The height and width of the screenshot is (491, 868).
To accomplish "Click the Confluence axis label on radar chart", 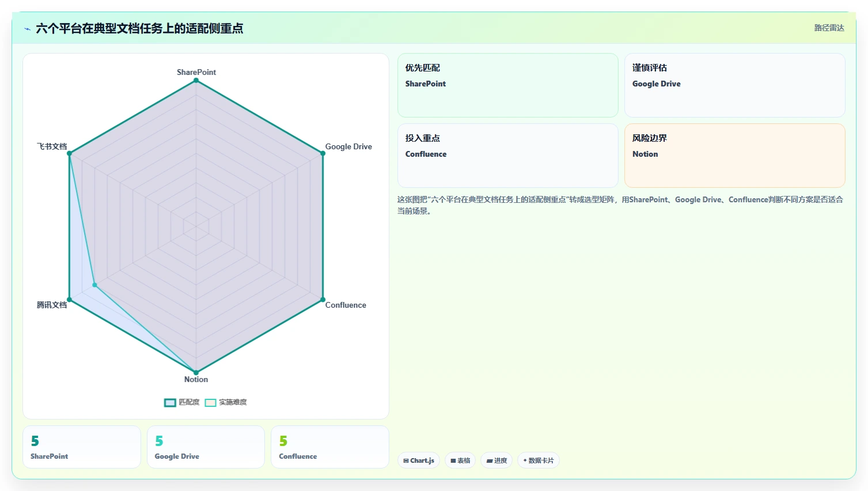I will (x=346, y=305).
